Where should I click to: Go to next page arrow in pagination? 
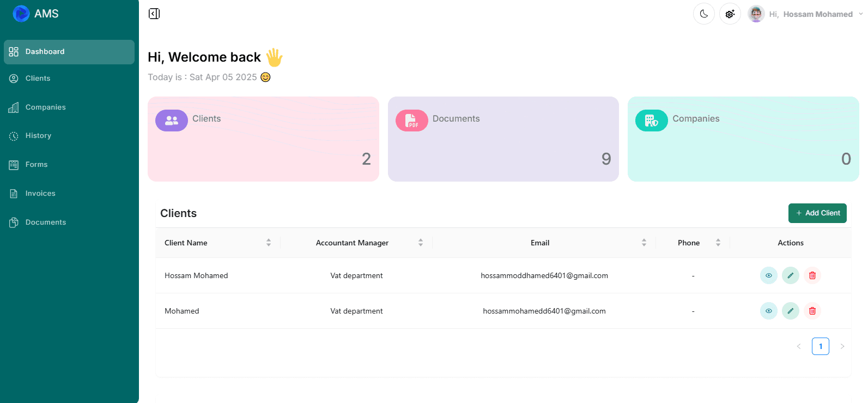point(842,346)
